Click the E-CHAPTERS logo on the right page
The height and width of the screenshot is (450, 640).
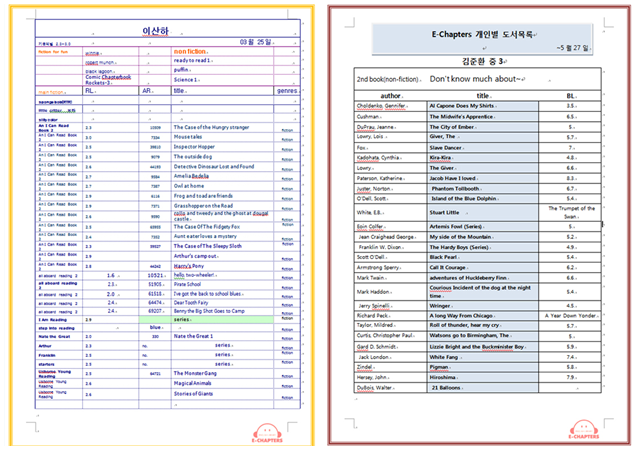[x=584, y=430]
